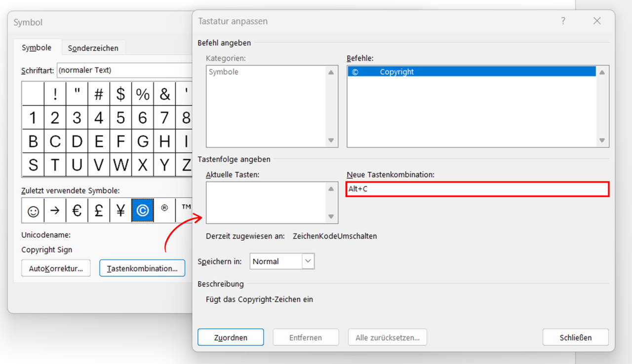Select the Euro sign symbol
Image resolution: width=632 pixels, height=364 pixels.
tap(77, 210)
